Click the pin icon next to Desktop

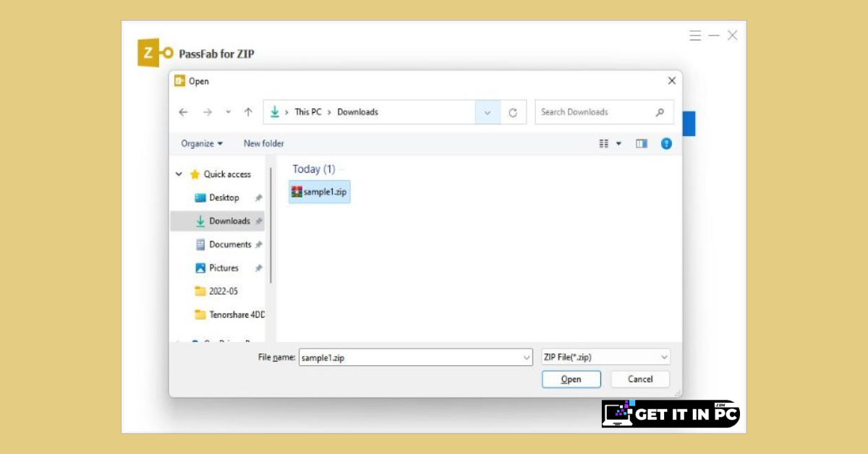pyautogui.click(x=258, y=197)
